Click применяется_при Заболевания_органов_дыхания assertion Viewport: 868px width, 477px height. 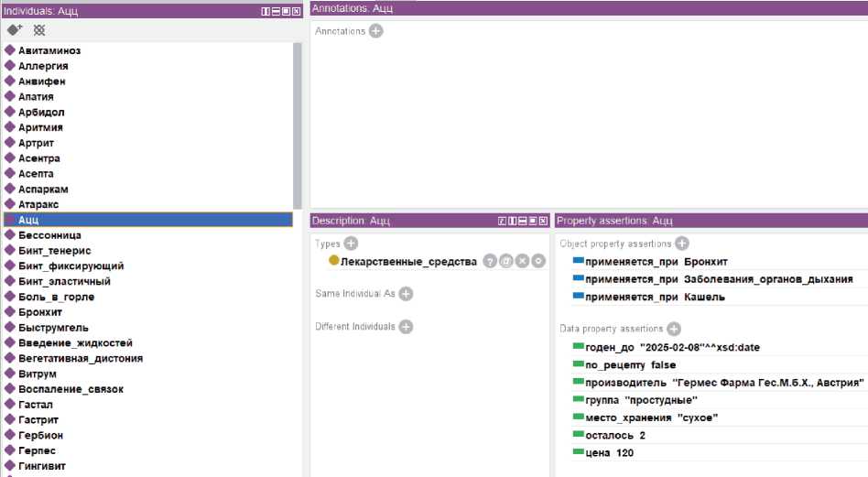tap(719, 279)
